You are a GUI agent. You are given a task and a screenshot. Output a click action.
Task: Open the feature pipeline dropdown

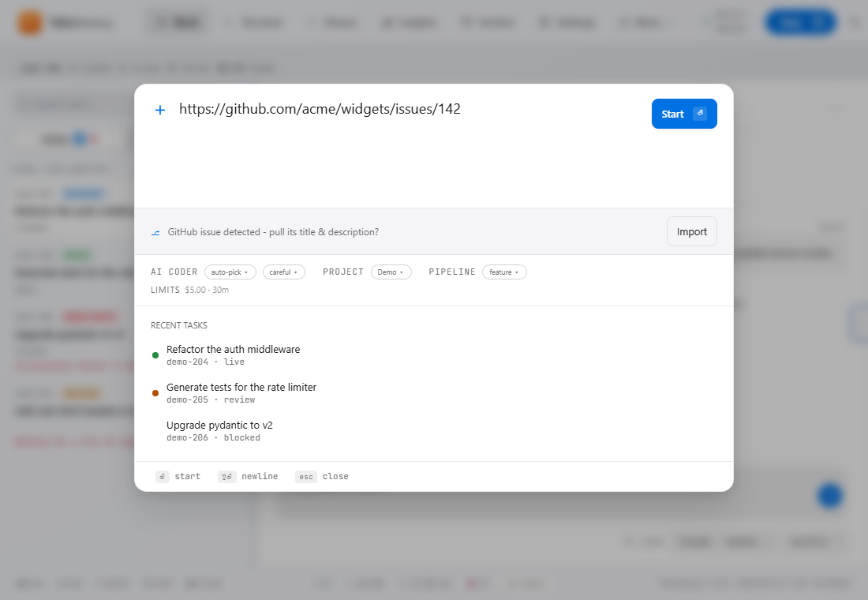[504, 272]
